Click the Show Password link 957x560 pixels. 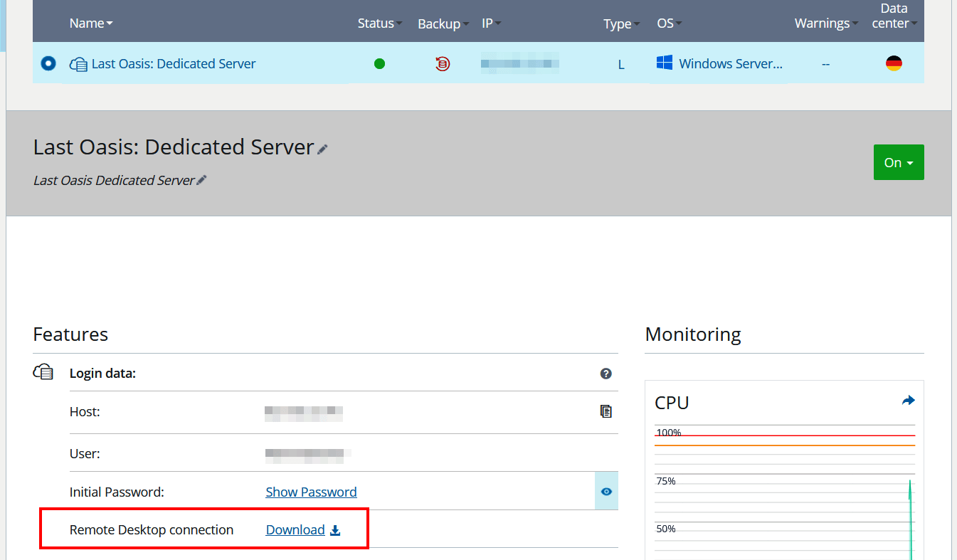point(311,492)
